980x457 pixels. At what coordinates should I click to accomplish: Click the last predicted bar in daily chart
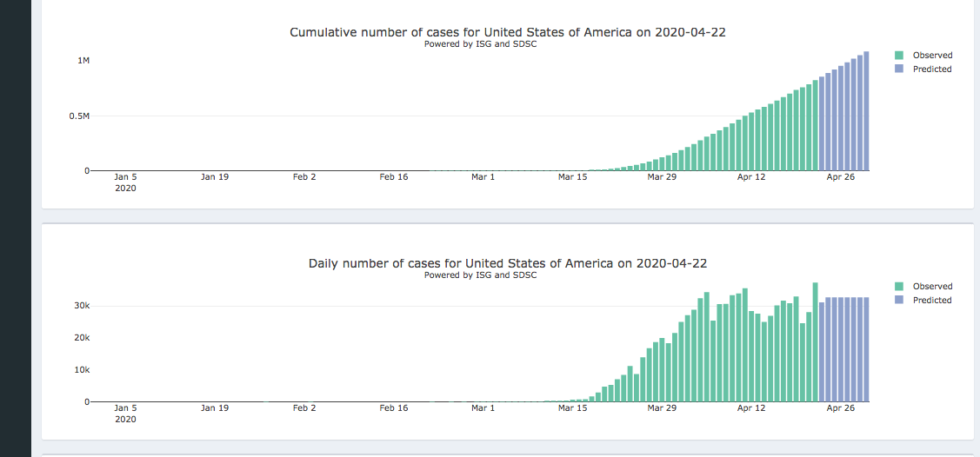865,349
